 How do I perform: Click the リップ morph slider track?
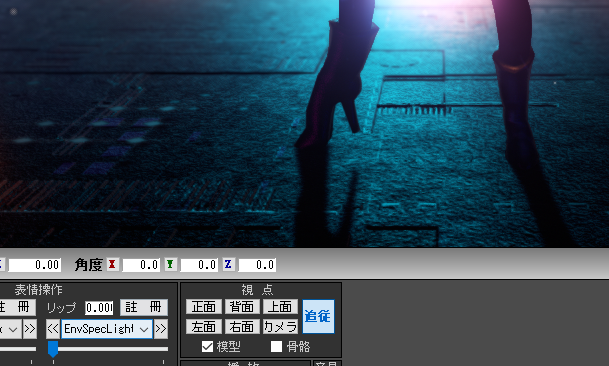pos(107,349)
